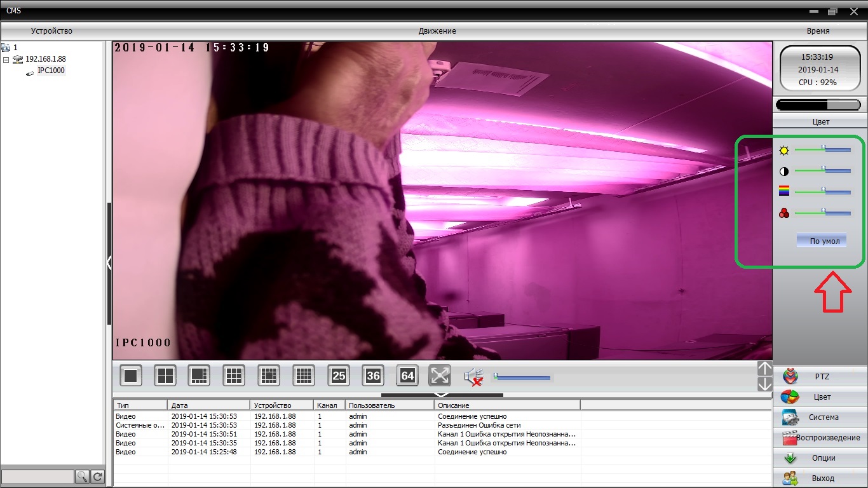Select IPC1000 camera in device tree
The image size is (868, 488).
51,71
